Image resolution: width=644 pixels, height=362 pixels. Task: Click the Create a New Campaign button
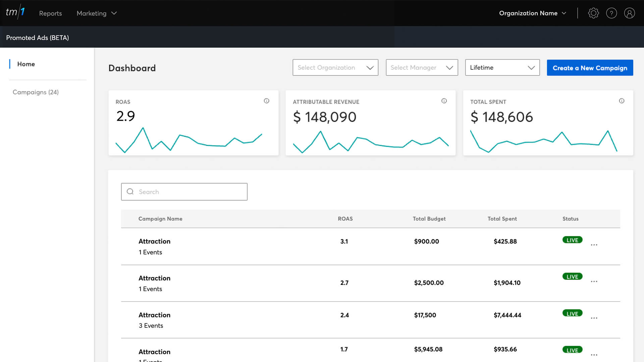[590, 67]
